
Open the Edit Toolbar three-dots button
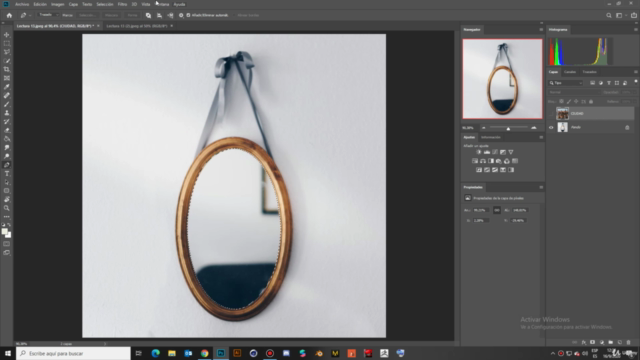(x=7, y=217)
